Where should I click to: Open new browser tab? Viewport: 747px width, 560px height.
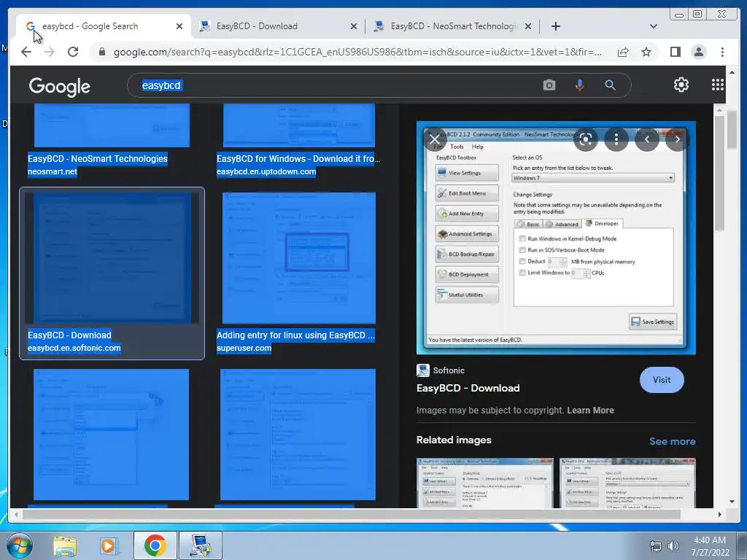[555, 26]
